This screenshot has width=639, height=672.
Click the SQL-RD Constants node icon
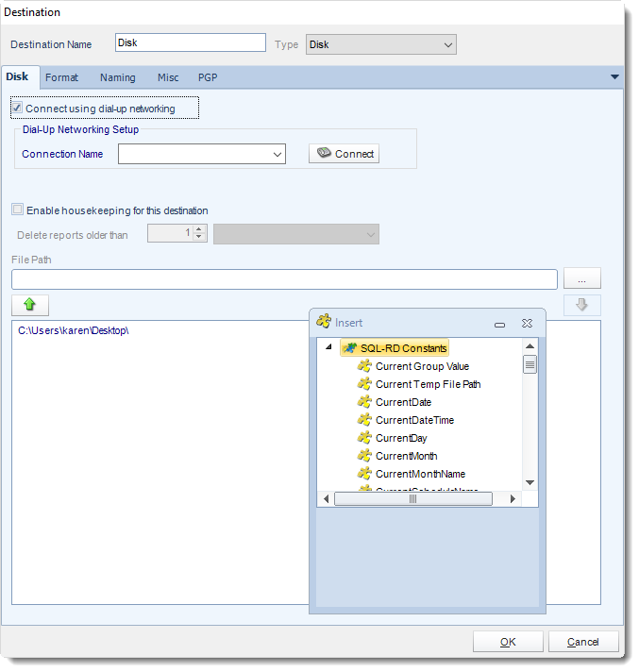pos(350,348)
